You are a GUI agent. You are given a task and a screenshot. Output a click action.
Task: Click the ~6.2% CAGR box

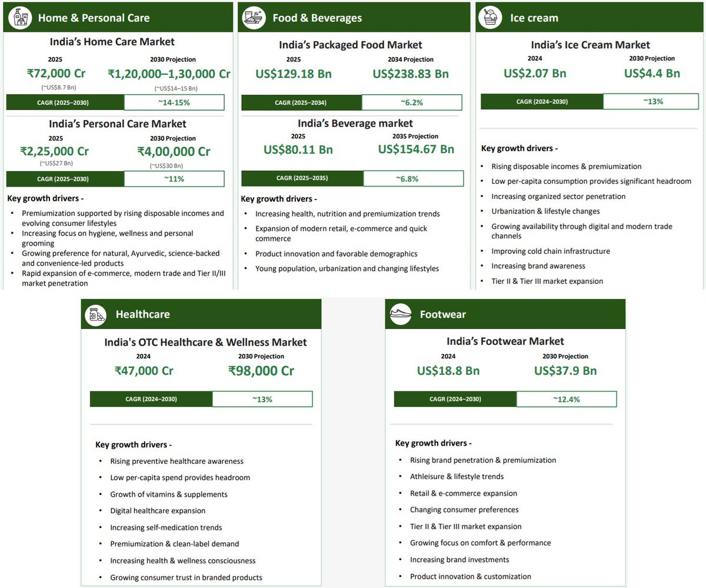[412, 102]
